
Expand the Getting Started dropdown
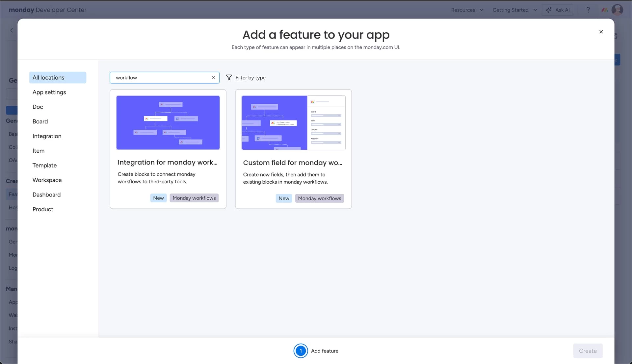coord(514,10)
